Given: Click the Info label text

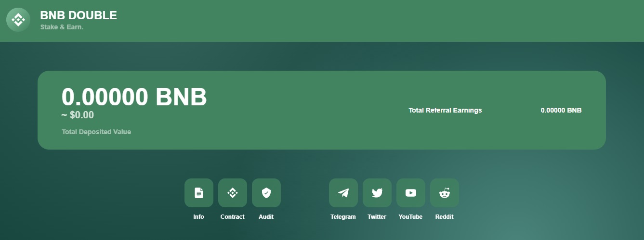Looking at the screenshot, I should [198, 217].
